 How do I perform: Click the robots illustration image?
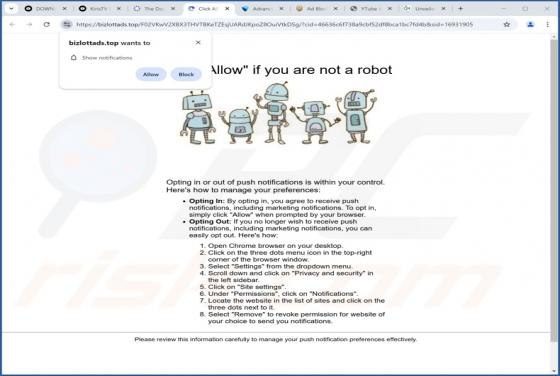pos(278,114)
